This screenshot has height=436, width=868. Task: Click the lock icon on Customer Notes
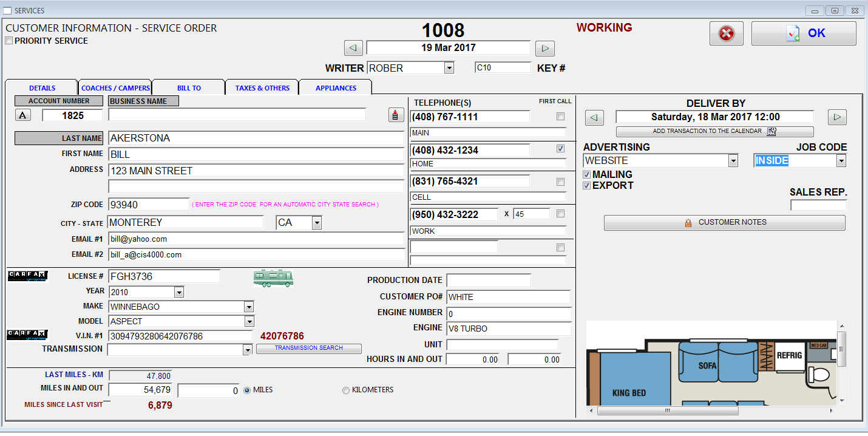(688, 223)
